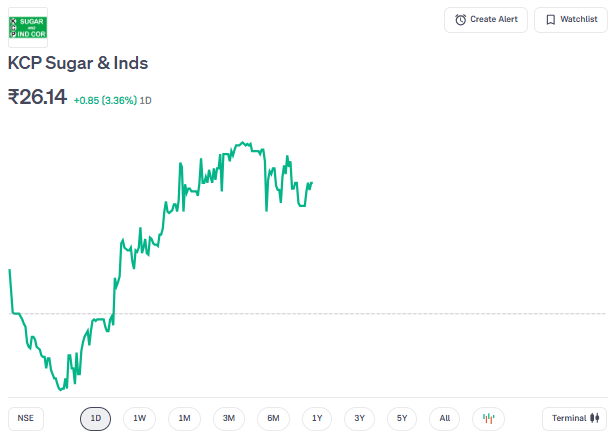Show the 1Y price history

click(x=317, y=418)
